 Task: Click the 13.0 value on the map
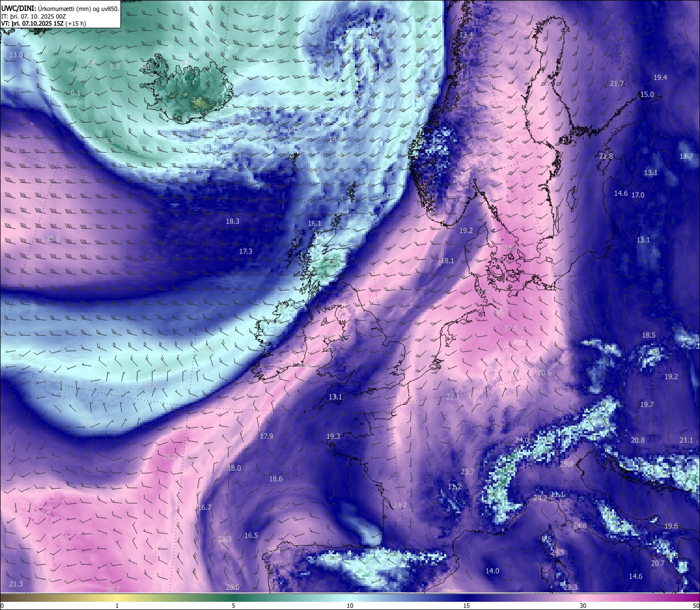click(x=16, y=55)
